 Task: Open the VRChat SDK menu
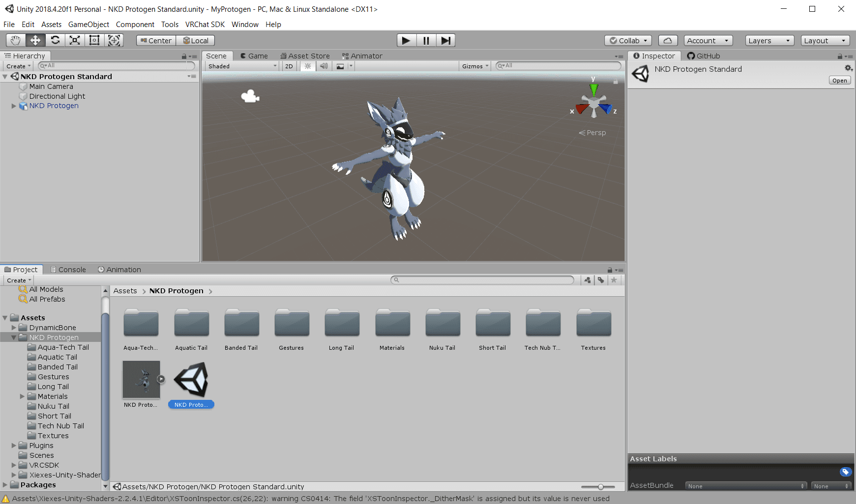[x=205, y=25]
